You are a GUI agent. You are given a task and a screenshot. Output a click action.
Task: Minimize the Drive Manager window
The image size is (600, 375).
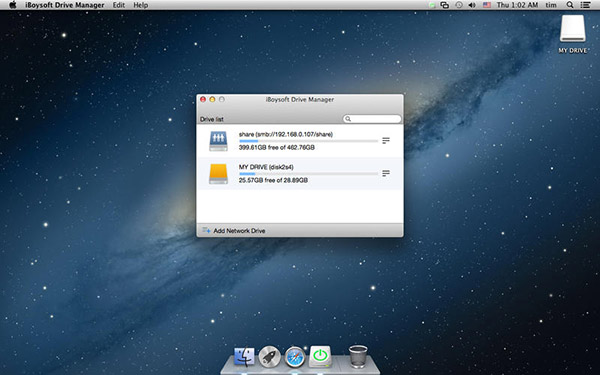[212, 99]
